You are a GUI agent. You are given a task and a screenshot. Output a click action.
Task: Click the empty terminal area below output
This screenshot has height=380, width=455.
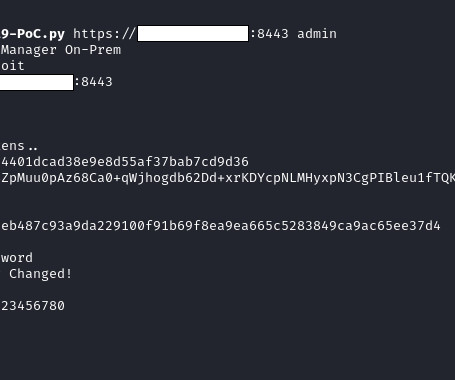pos(227,347)
